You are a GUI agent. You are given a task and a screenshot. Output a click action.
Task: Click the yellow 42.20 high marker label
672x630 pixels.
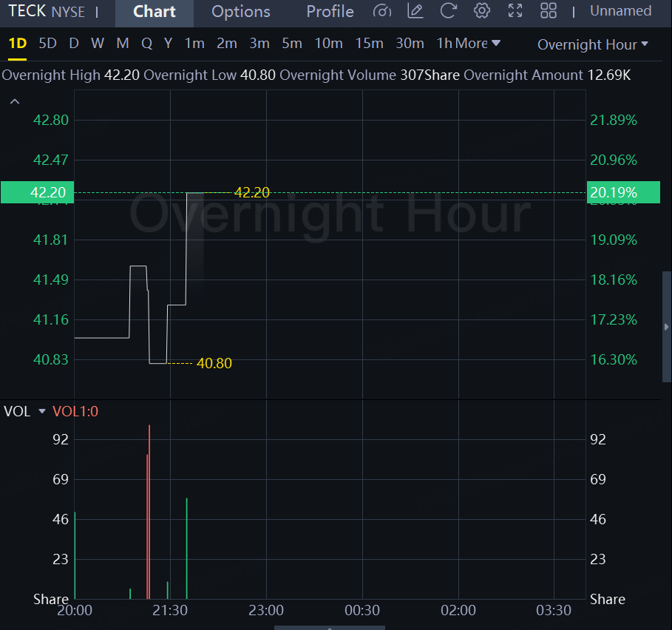click(252, 192)
